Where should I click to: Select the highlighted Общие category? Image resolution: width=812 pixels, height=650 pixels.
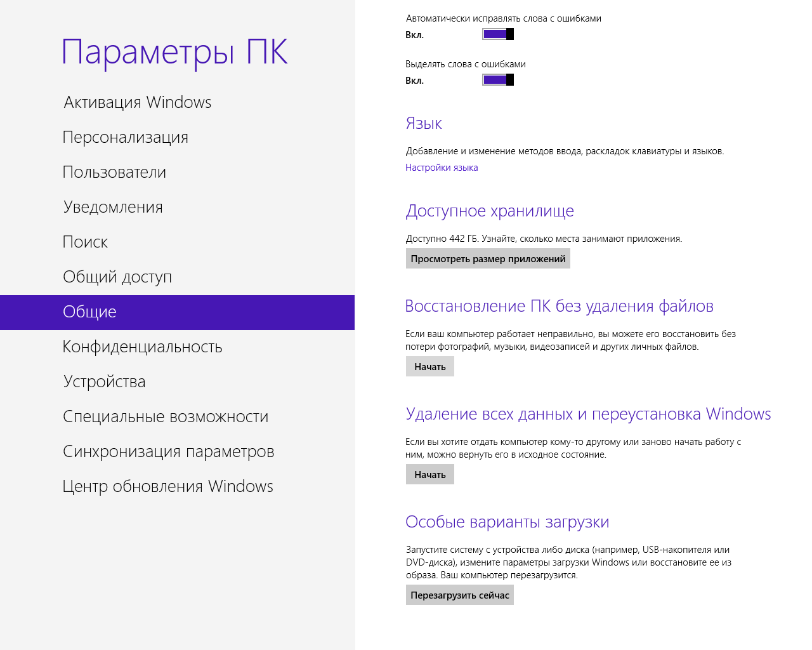[89, 312]
